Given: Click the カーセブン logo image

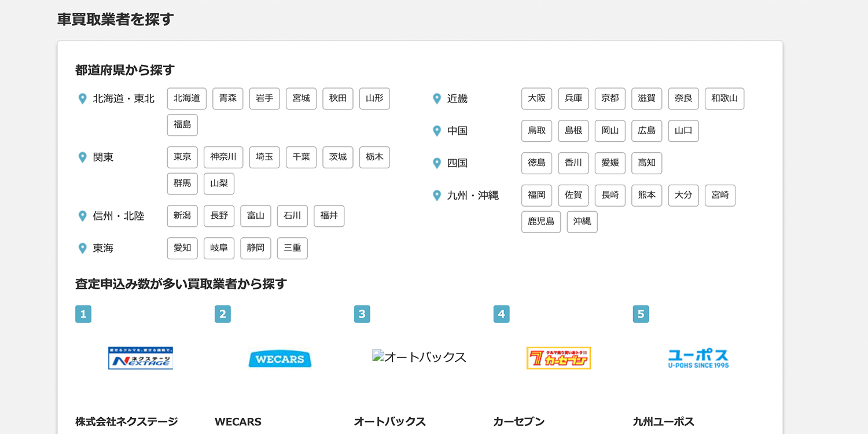Looking at the screenshot, I should 559,358.
